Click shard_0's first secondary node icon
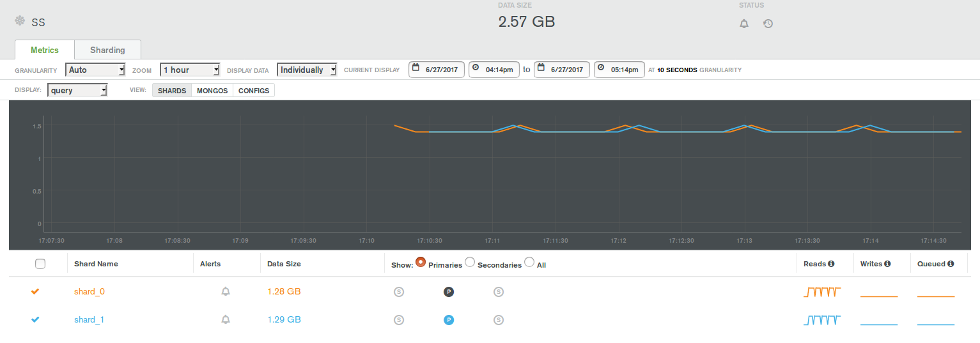Viewport: 980px width, 343px height. (399, 292)
